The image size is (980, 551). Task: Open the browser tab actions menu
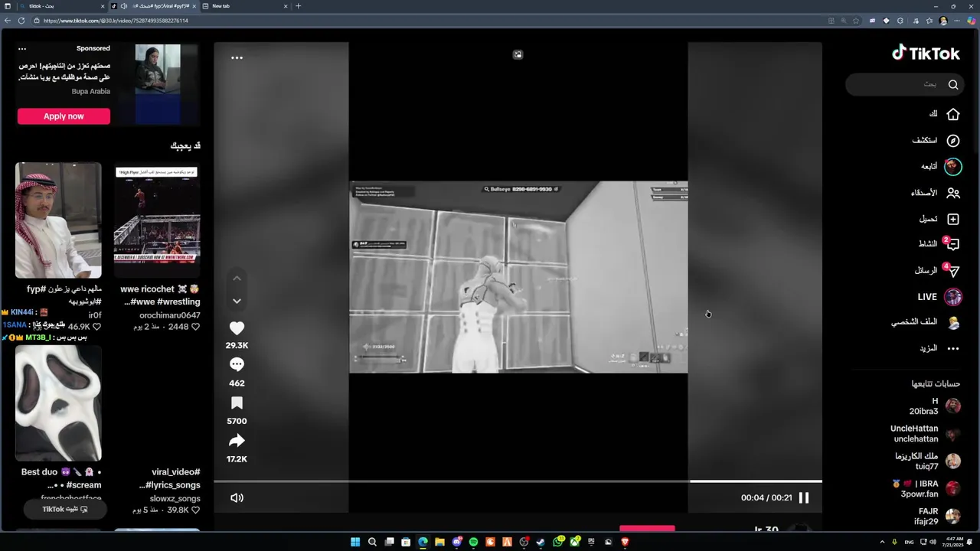8,6
